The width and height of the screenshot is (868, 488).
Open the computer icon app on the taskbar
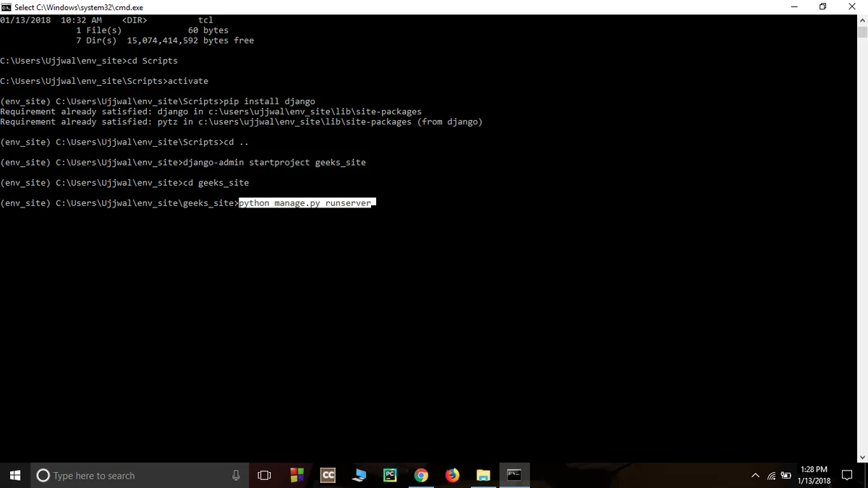click(359, 475)
